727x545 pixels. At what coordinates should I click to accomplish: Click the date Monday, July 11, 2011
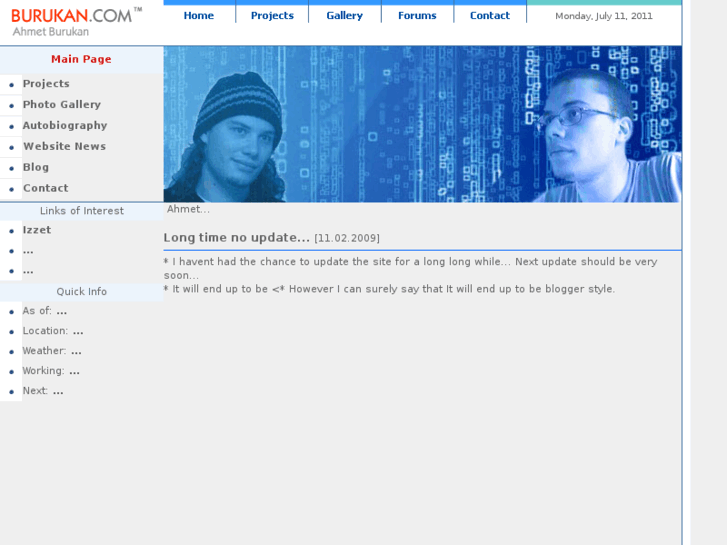604,16
